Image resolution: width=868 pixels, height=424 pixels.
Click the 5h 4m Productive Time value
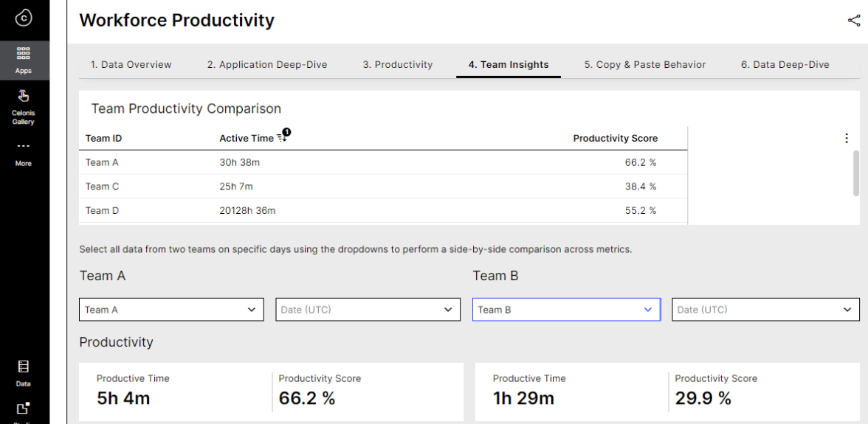click(123, 398)
